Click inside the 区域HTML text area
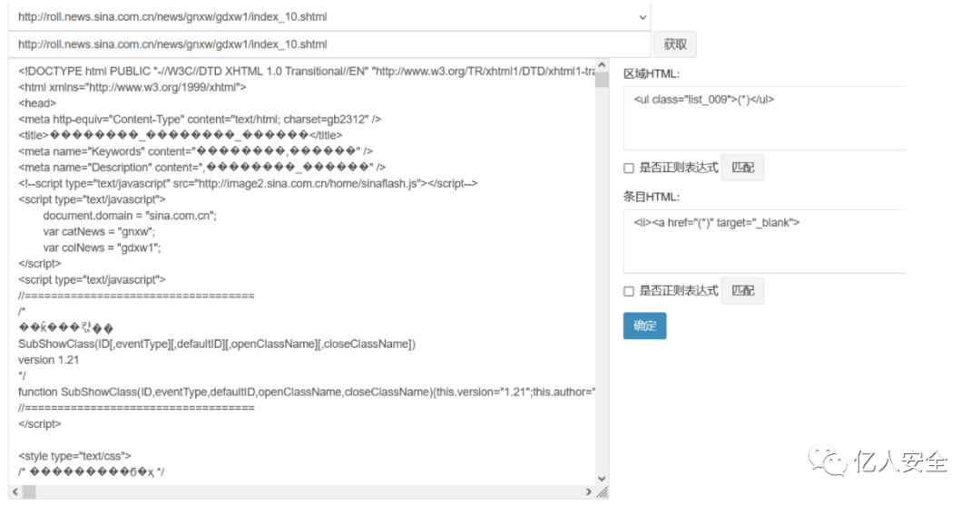 pos(764,118)
